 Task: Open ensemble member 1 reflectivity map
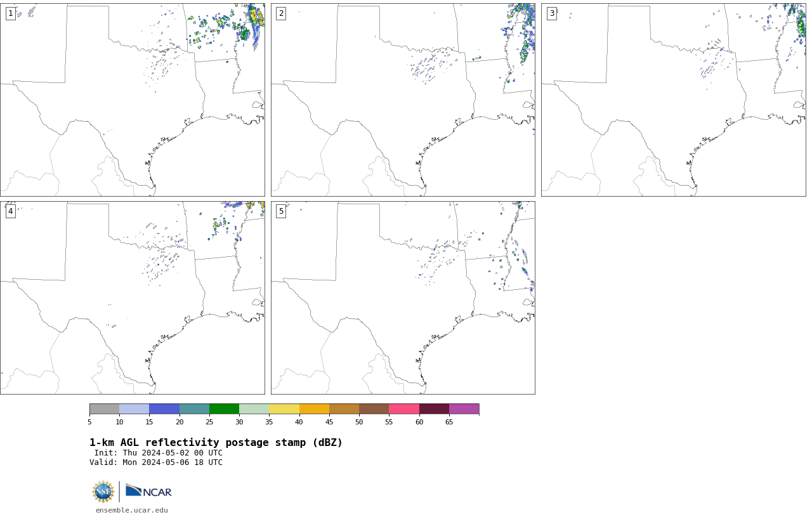(x=133, y=100)
